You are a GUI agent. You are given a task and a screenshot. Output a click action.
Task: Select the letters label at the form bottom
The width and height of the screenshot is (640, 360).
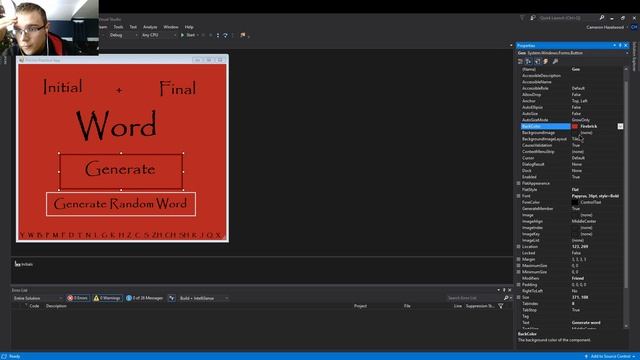(121, 236)
